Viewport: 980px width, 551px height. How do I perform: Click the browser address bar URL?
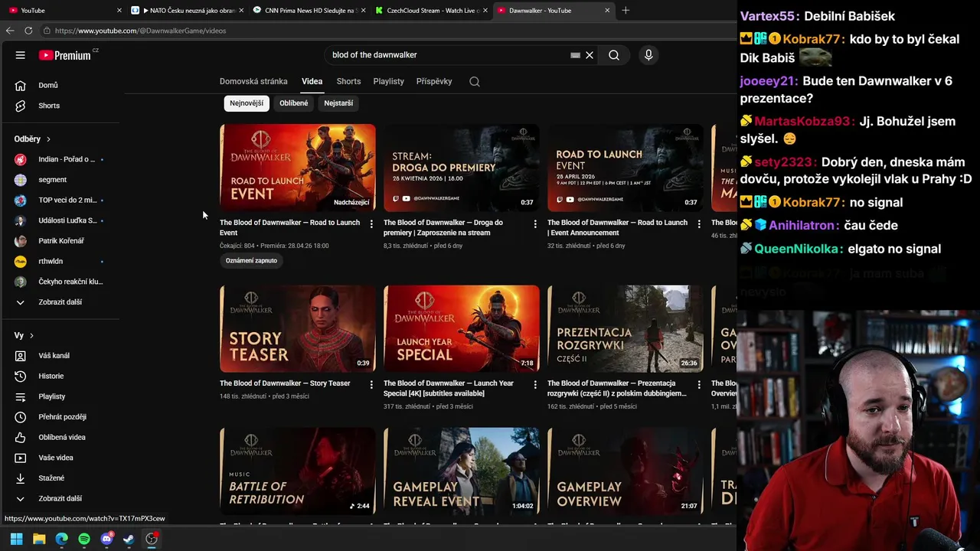(140, 31)
